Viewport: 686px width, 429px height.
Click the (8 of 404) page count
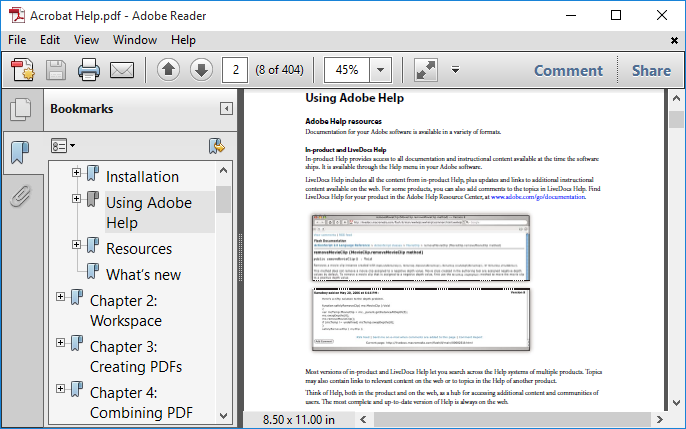coord(280,70)
